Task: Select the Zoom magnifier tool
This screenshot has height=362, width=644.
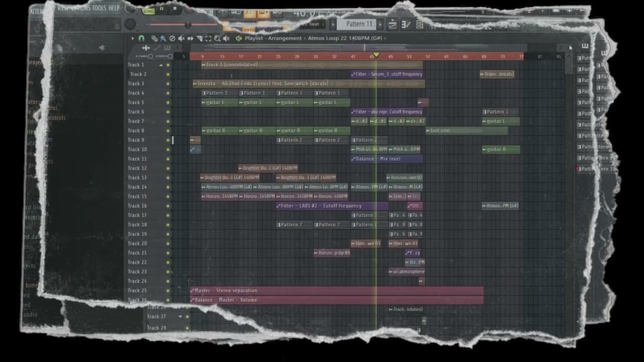Action: click(217, 38)
